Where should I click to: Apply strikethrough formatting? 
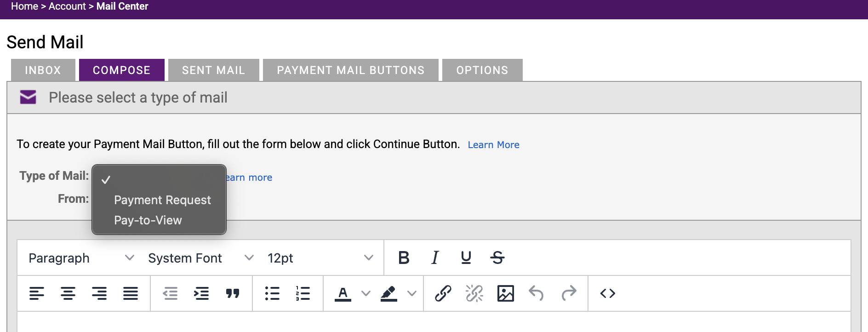[497, 258]
